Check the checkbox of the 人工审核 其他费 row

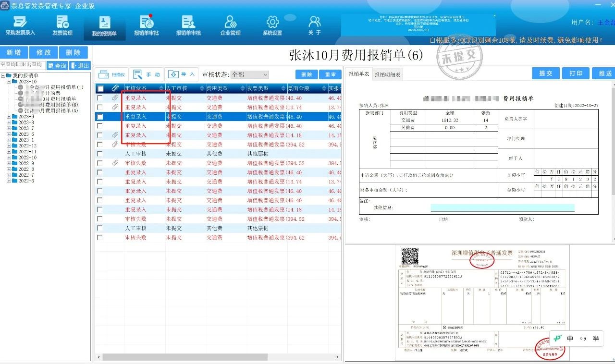[100, 154]
